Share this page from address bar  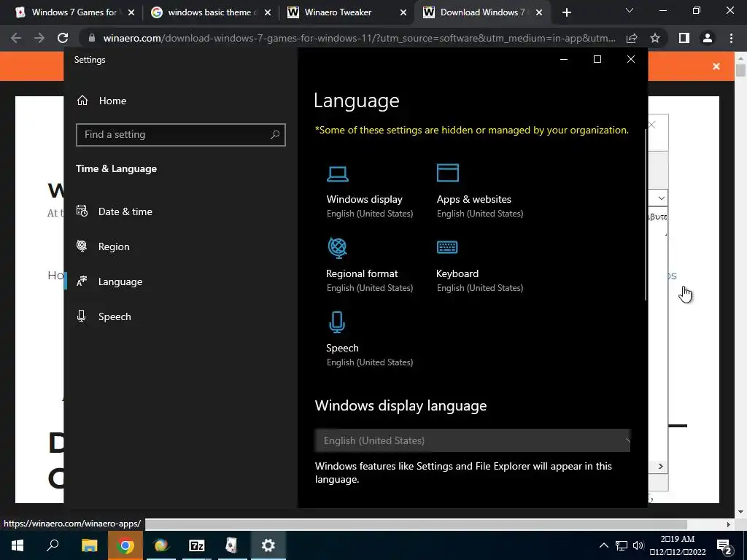pyautogui.click(x=632, y=38)
